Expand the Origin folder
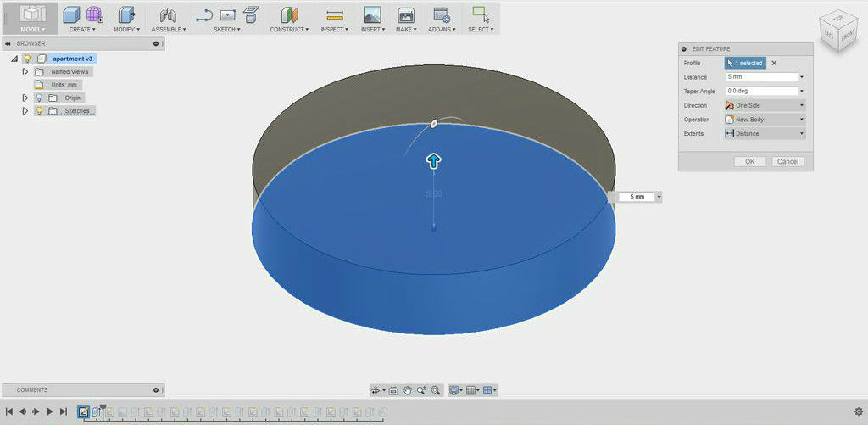This screenshot has width=868, height=425. click(x=25, y=98)
